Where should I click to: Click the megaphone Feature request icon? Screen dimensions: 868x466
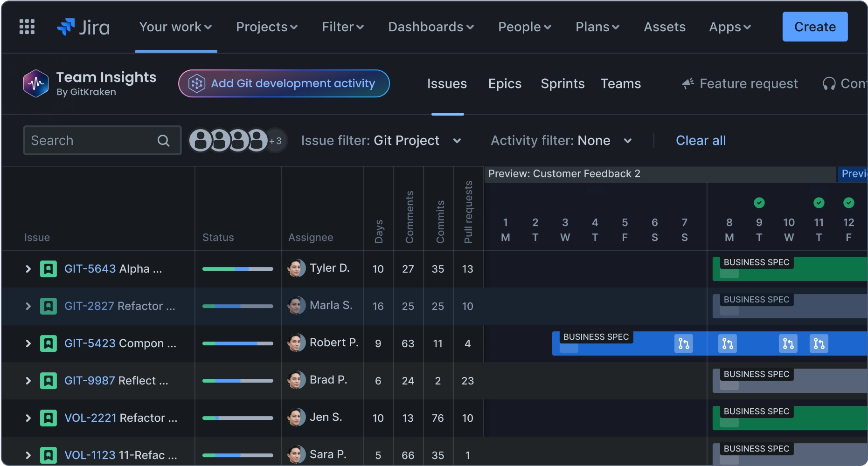coord(688,83)
